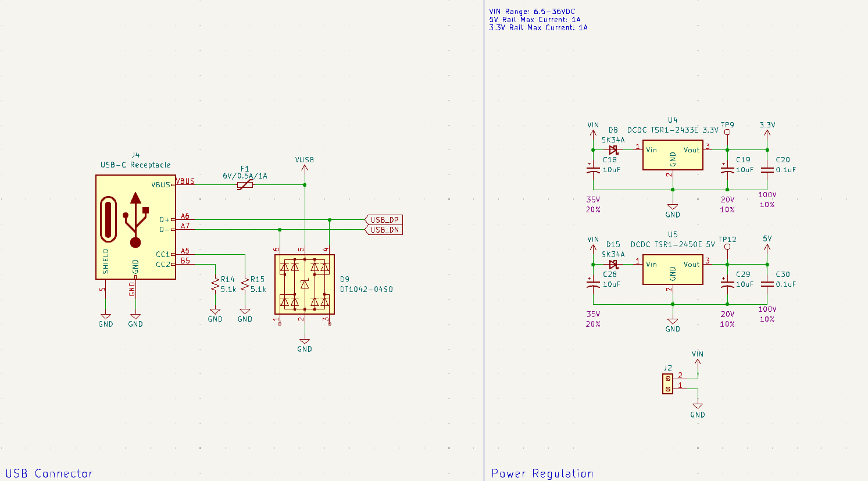Viewport: 868px width, 481px height.
Task: Select resistor R15 symbol
Action: click(x=245, y=285)
